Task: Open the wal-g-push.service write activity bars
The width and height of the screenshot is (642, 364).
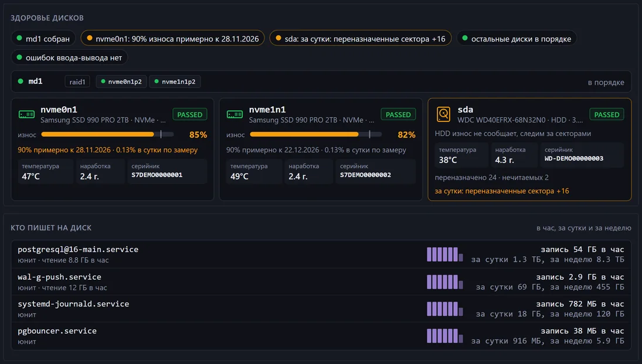Action: (x=444, y=282)
